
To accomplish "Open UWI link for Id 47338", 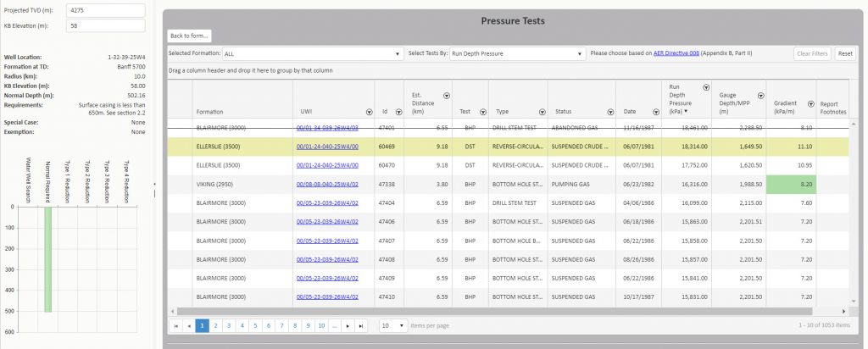I will pos(327,184).
